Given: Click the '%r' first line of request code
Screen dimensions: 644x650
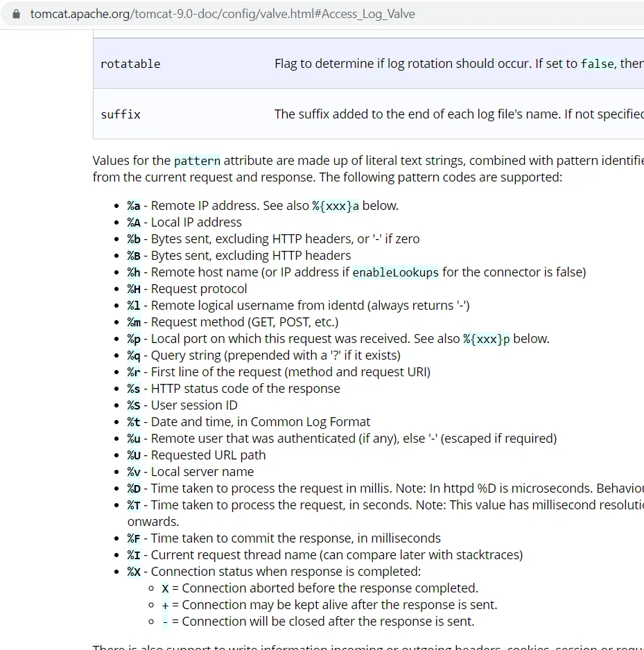Looking at the screenshot, I should 134,372.
